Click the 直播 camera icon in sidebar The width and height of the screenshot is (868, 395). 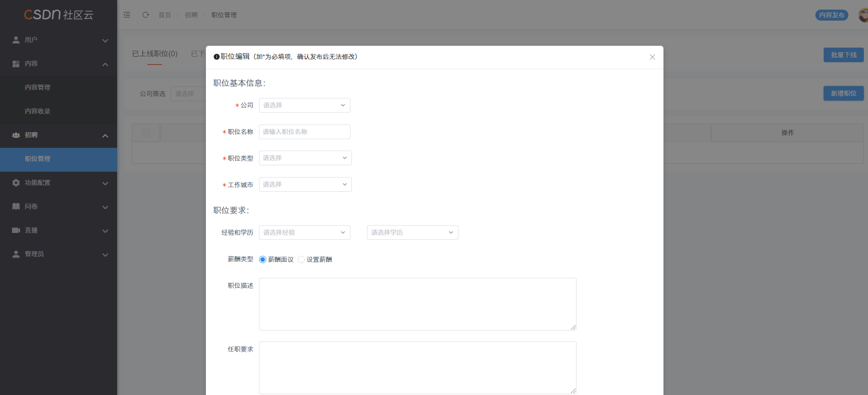pyautogui.click(x=16, y=230)
